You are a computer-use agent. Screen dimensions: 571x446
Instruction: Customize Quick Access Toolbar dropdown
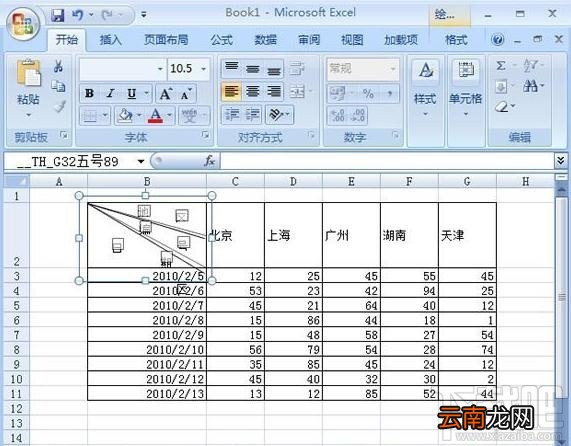[x=144, y=15]
